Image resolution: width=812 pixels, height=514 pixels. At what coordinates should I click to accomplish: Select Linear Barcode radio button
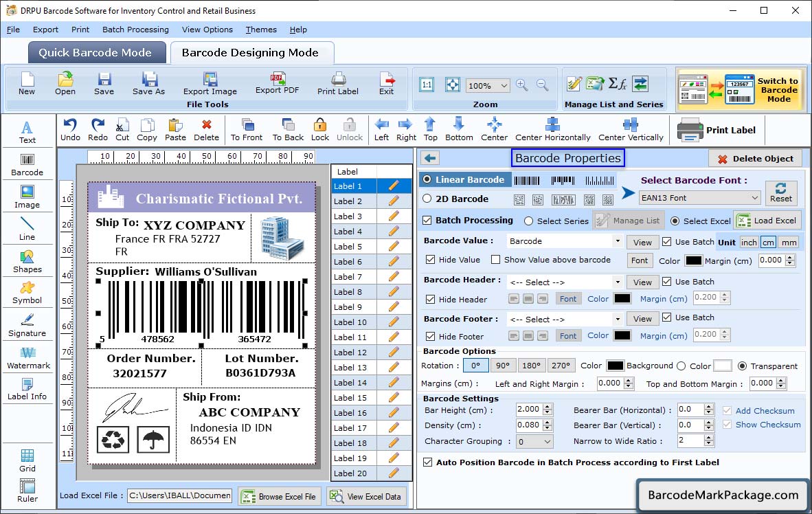427,179
